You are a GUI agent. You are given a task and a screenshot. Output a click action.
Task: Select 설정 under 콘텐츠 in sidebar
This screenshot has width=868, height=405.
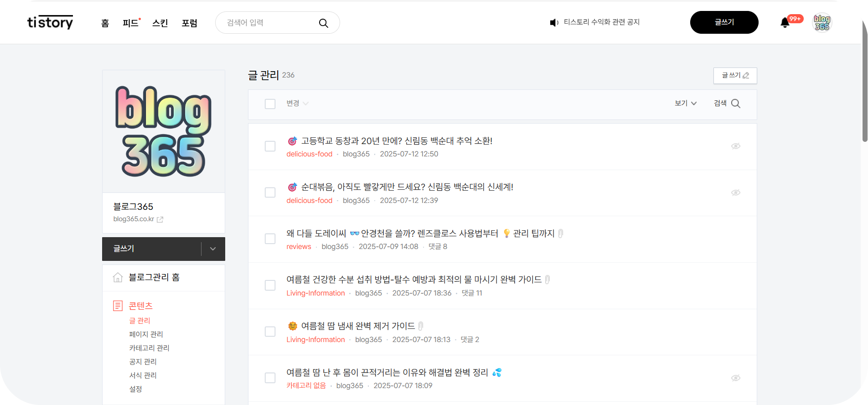135,389
